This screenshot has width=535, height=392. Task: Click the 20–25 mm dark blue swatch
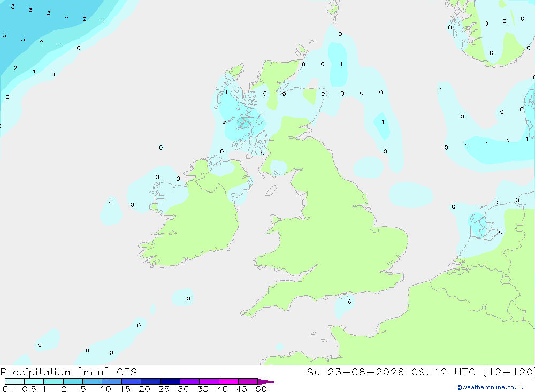151,381
